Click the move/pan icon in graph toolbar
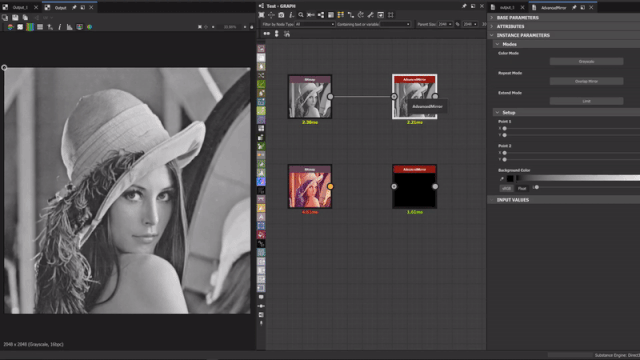Screen dimensions: 640x360 click(271, 15)
